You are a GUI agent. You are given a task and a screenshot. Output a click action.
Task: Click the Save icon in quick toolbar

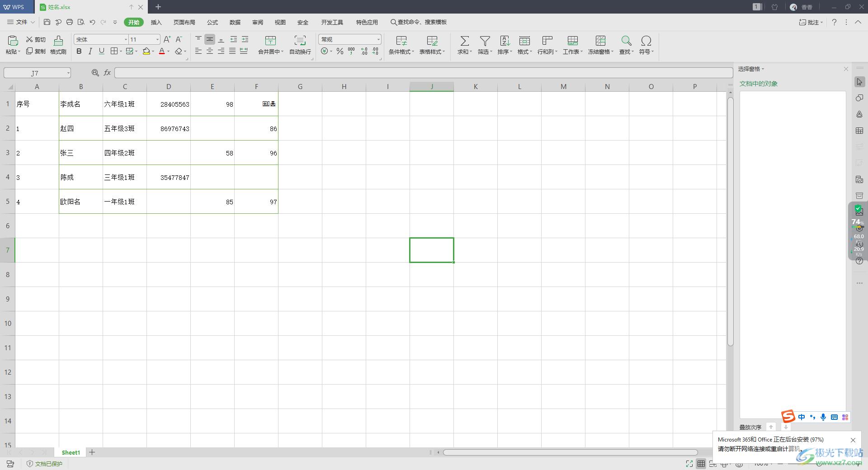tap(47, 22)
